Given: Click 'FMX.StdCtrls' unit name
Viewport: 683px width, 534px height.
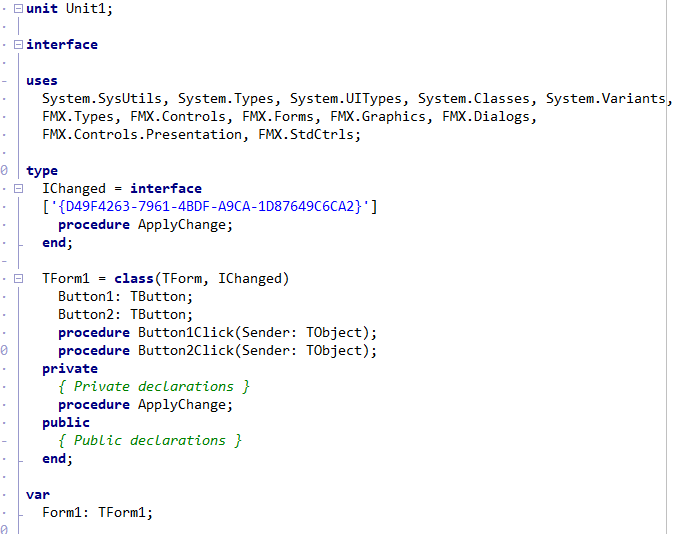Looking at the screenshot, I should point(306,135).
